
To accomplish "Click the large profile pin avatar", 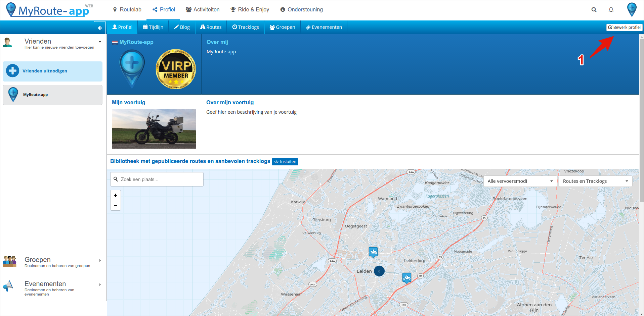I will (x=132, y=69).
